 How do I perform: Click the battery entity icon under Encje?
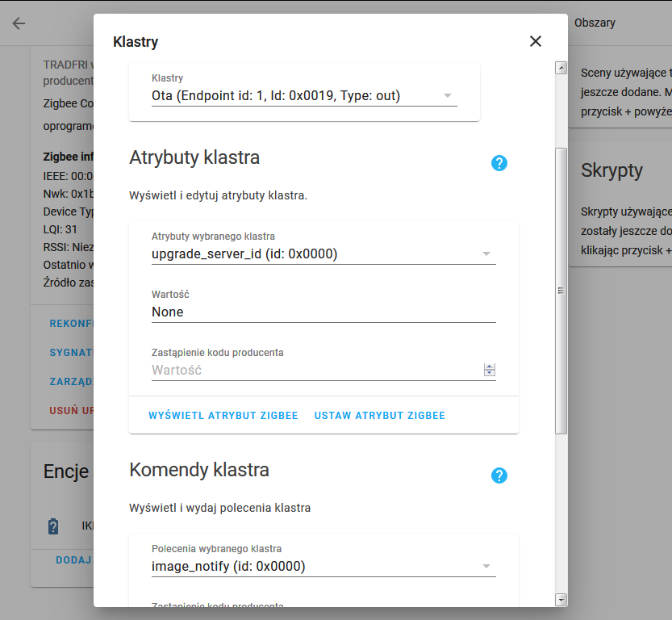pos(53,526)
